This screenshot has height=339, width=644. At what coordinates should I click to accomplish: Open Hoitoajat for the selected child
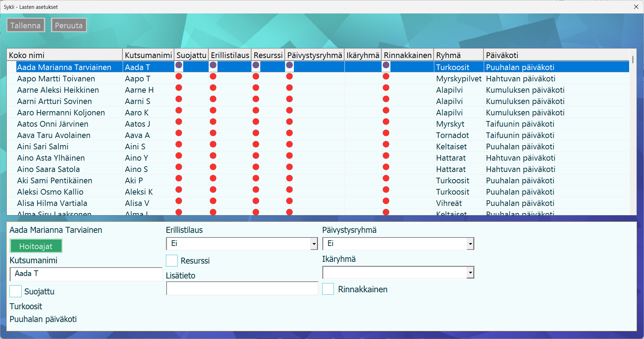coord(36,246)
